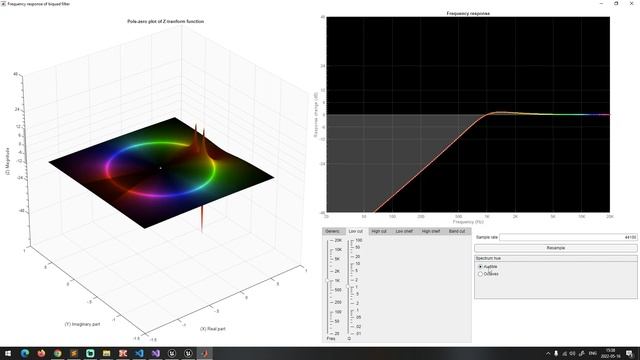The image size is (640, 360).
Task: Click the 500 tick on Freq slider
Action: point(338,290)
